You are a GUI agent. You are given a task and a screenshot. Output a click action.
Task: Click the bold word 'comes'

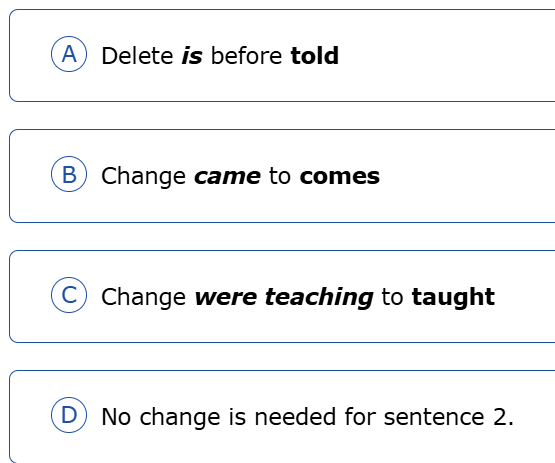pyautogui.click(x=339, y=176)
